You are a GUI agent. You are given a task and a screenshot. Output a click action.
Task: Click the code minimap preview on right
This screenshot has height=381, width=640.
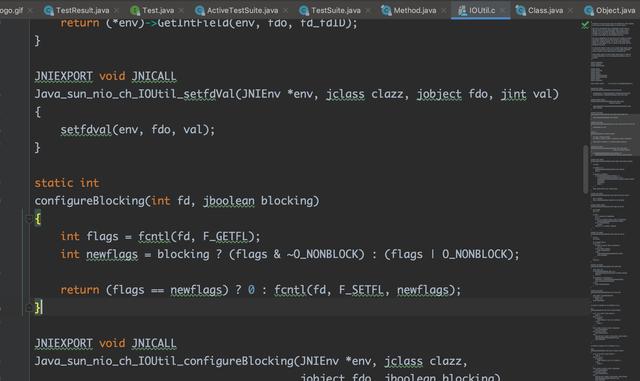615,200
